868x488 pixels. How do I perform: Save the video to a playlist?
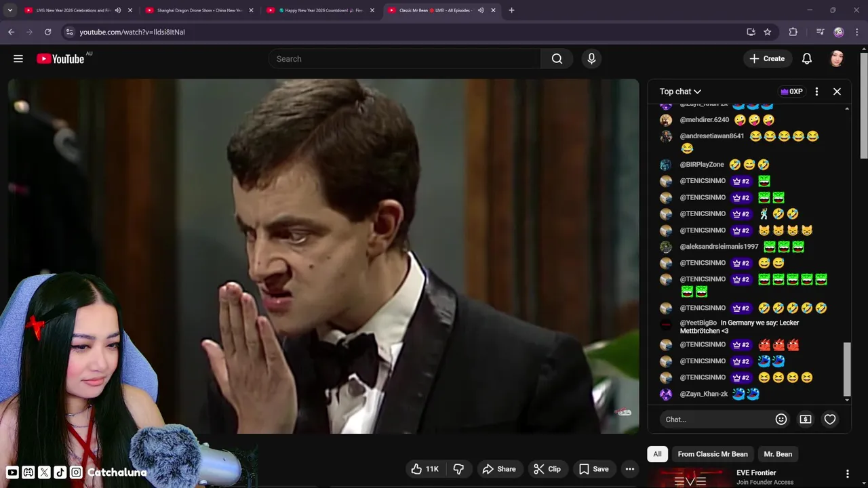tap(594, 469)
